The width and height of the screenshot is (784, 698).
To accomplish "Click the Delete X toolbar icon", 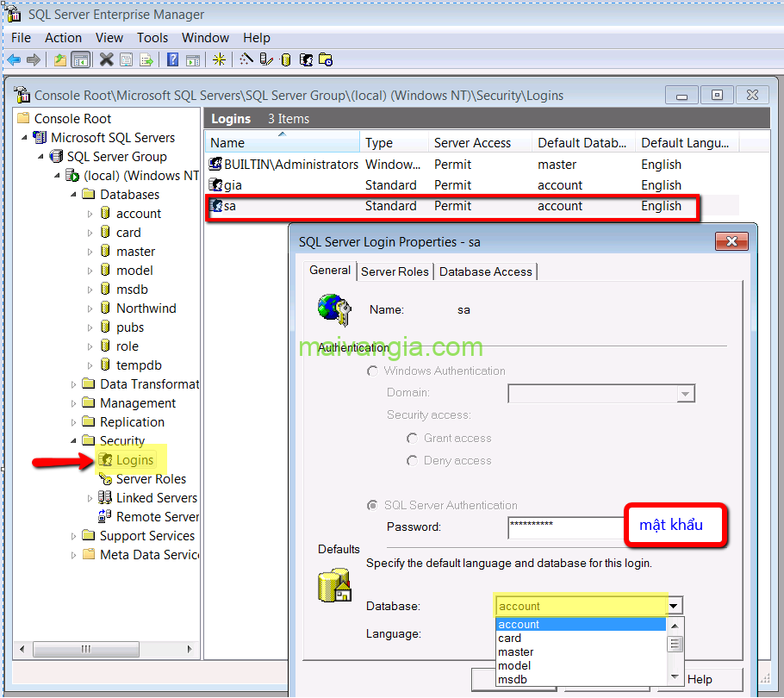I will (x=107, y=59).
